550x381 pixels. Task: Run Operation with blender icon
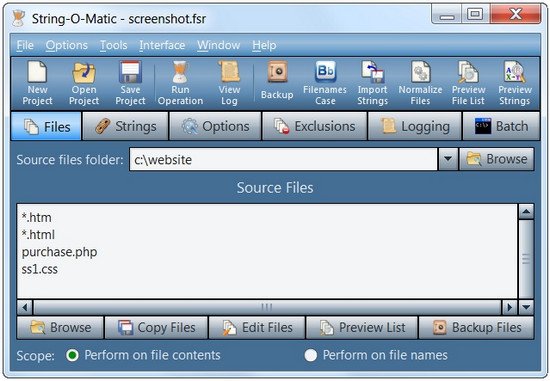180,83
